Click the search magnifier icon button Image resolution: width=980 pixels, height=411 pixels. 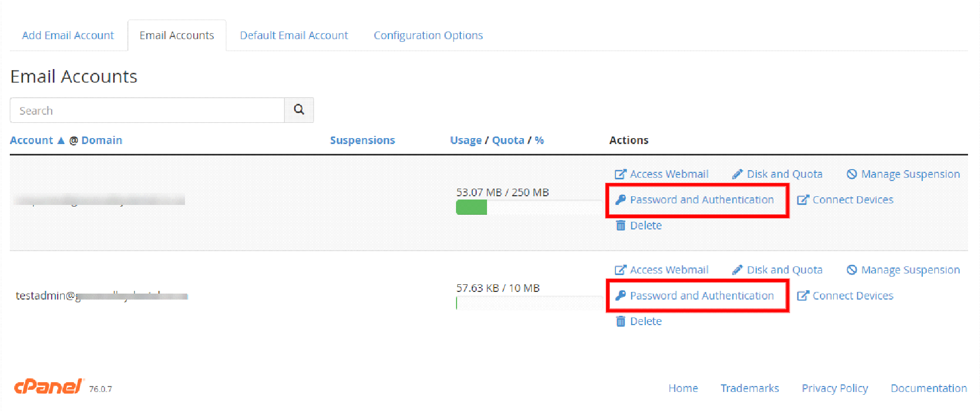coord(299,110)
